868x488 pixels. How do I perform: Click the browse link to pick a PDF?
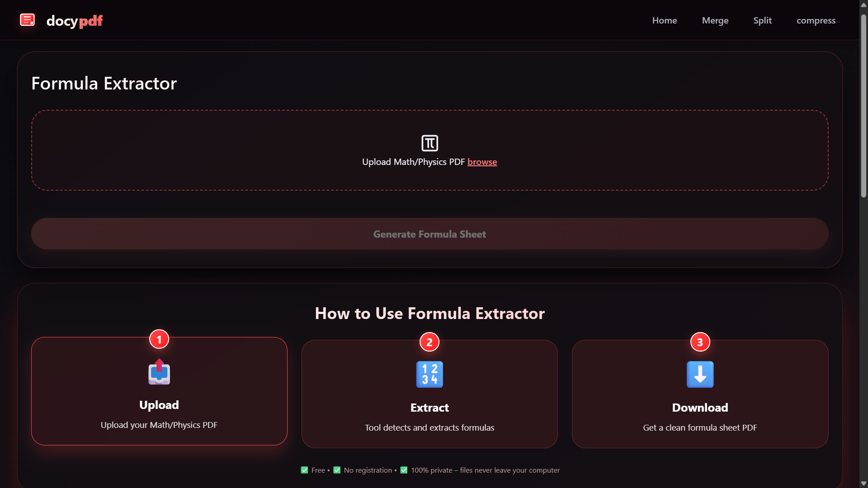(x=482, y=162)
